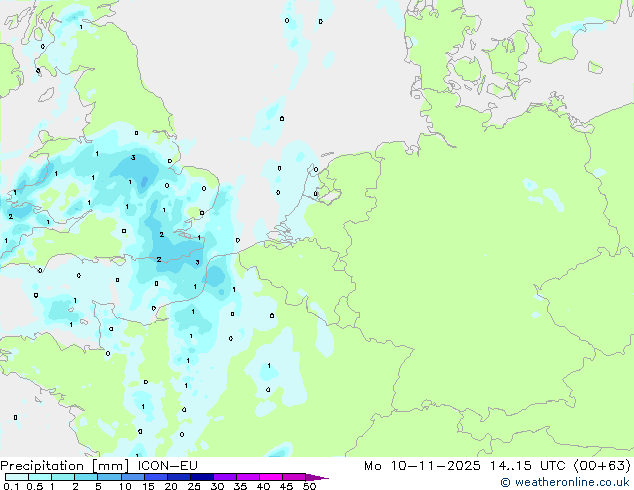This screenshot has height=490, width=634.
Task: Click the 25–30 mm dark navy swatch
Action: coord(201,477)
